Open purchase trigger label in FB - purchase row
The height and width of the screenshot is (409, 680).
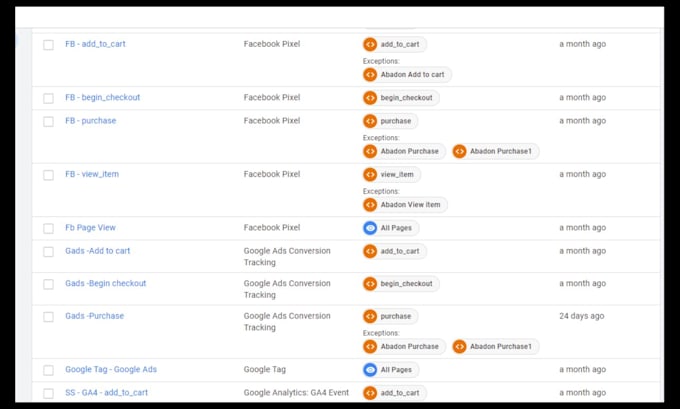[x=396, y=121]
